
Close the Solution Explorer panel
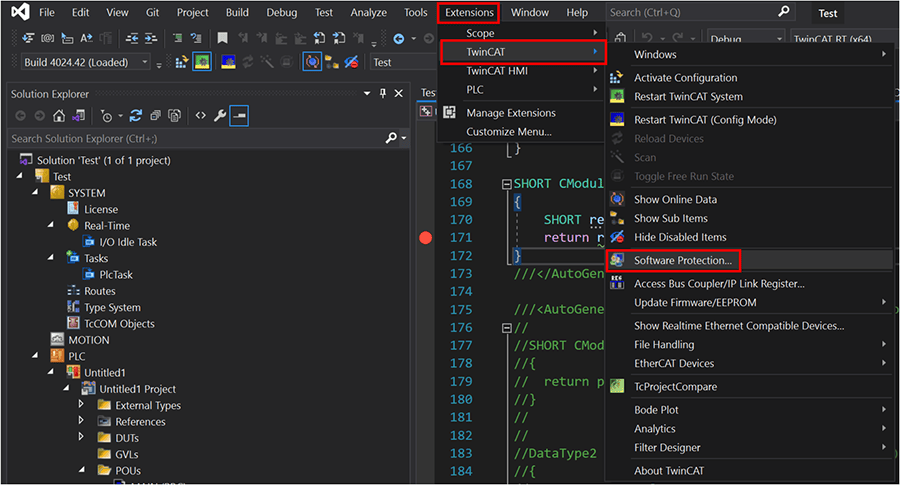point(399,94)
